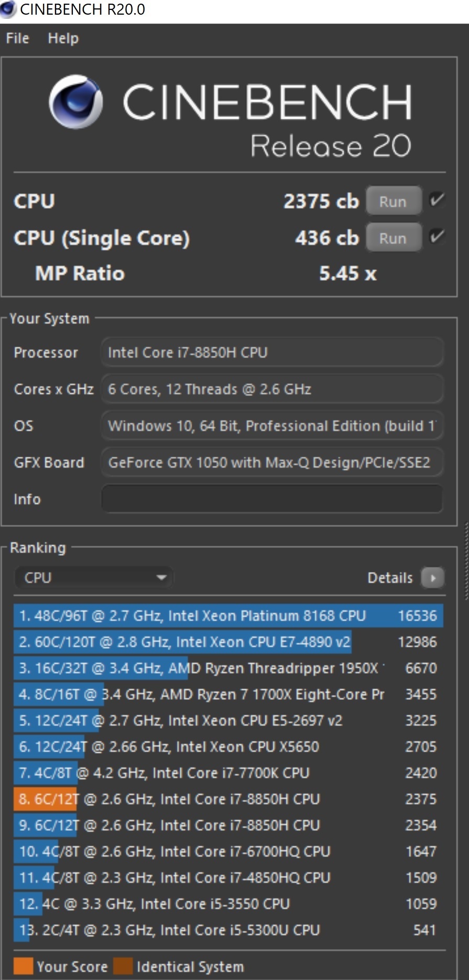Click the Identical System brown color swatch
Viewport: 469px width, 980px height.
tap(123, 966)
